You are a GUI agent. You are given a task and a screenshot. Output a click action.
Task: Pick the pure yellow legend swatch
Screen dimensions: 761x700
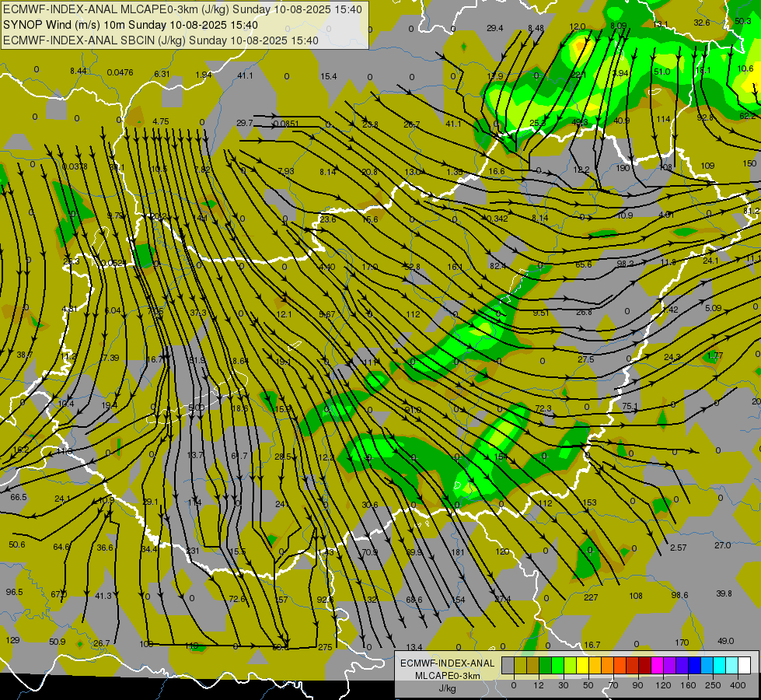click(x=583, y=665)
